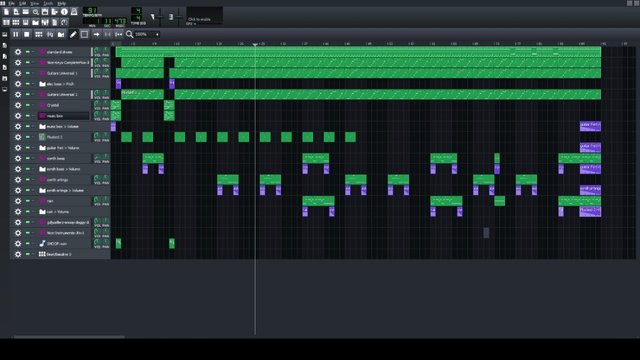Adjust VOL knob of standard drums track
Screen dimensions: 640x360
coord(97,50)
